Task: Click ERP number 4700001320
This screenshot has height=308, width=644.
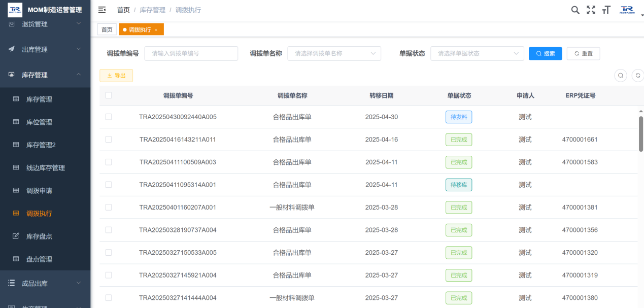Action: pyautogui.click(x=580, y=252)
